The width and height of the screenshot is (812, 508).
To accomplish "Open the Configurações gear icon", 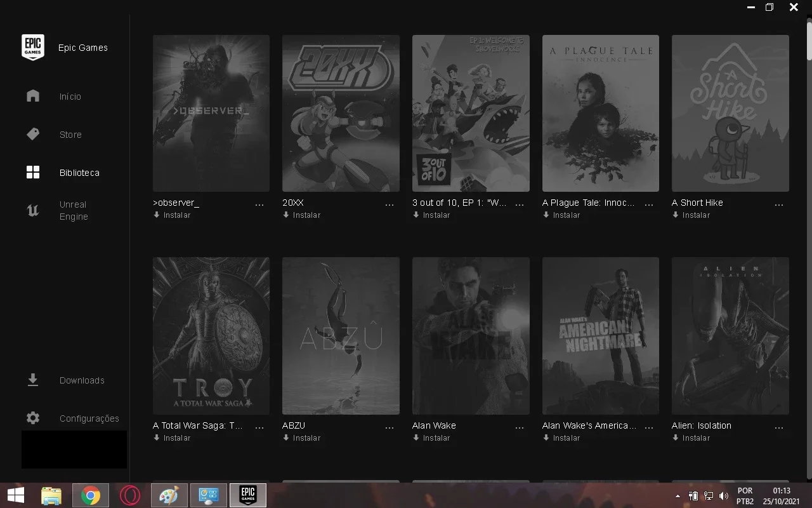I will coord(33,418).
